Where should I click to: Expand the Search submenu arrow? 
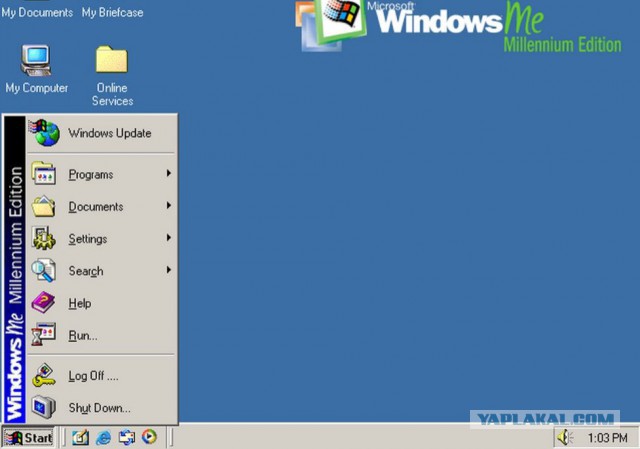[169, 270]
